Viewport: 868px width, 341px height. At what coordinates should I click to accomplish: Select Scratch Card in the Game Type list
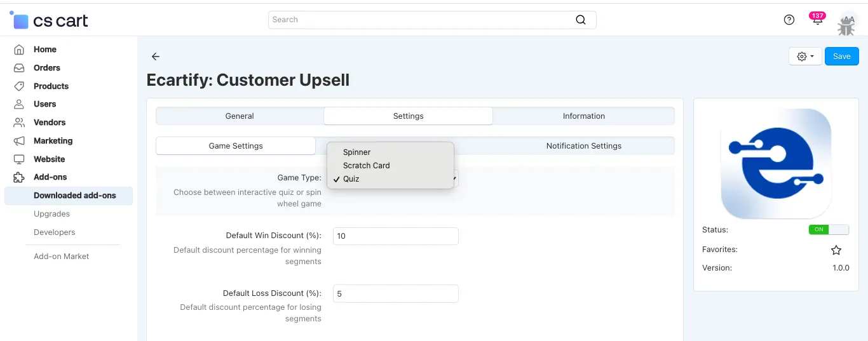(x=391, y=166)
